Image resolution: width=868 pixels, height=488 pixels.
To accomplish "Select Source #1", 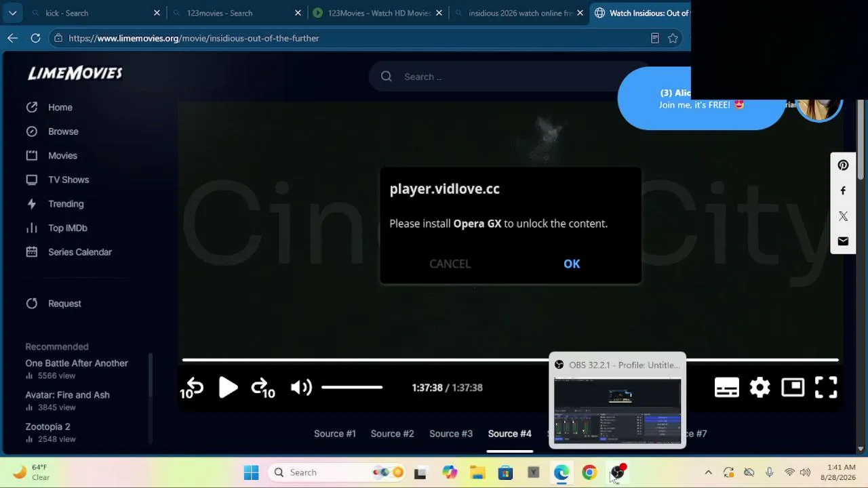I will point(335,434).
